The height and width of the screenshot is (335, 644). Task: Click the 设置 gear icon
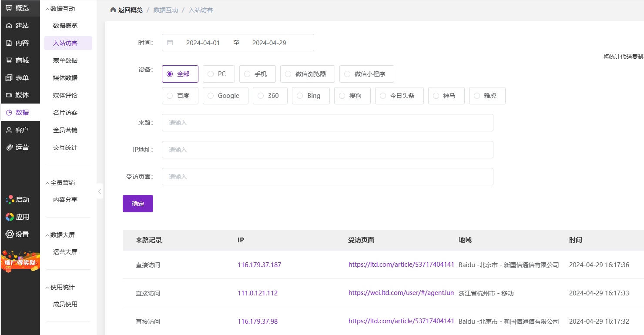[x=10, y=234]
